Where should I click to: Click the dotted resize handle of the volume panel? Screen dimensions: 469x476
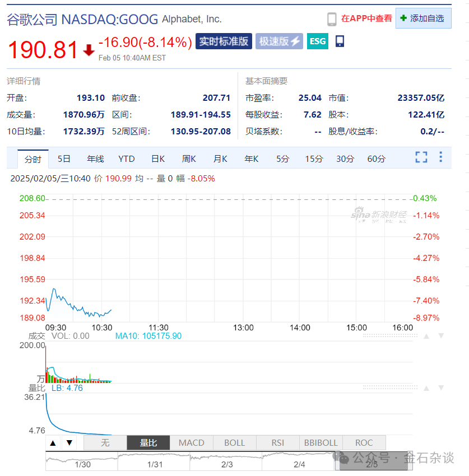[390, 336]
